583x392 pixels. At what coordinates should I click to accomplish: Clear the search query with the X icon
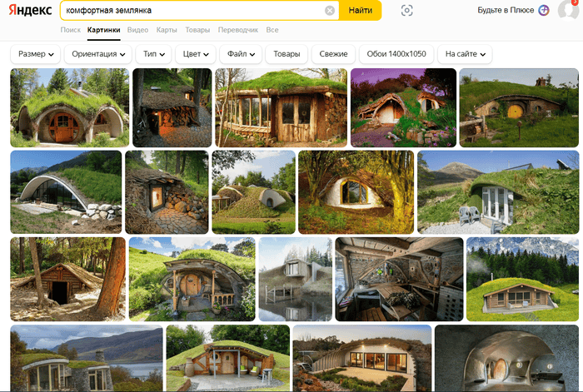pyautogui.click(x=330, y=11)
